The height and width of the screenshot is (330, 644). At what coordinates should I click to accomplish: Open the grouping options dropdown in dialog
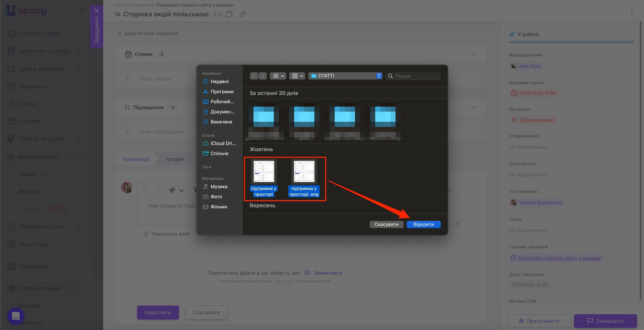[297, 76]
